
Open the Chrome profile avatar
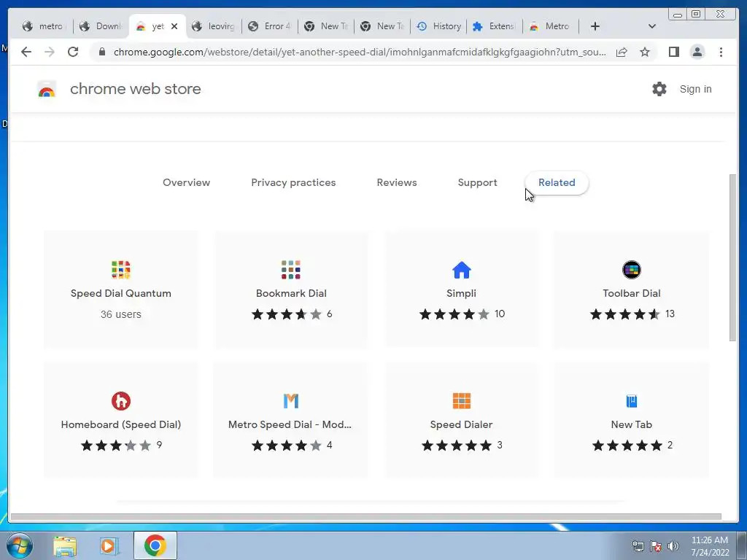[x=697, y=52]
